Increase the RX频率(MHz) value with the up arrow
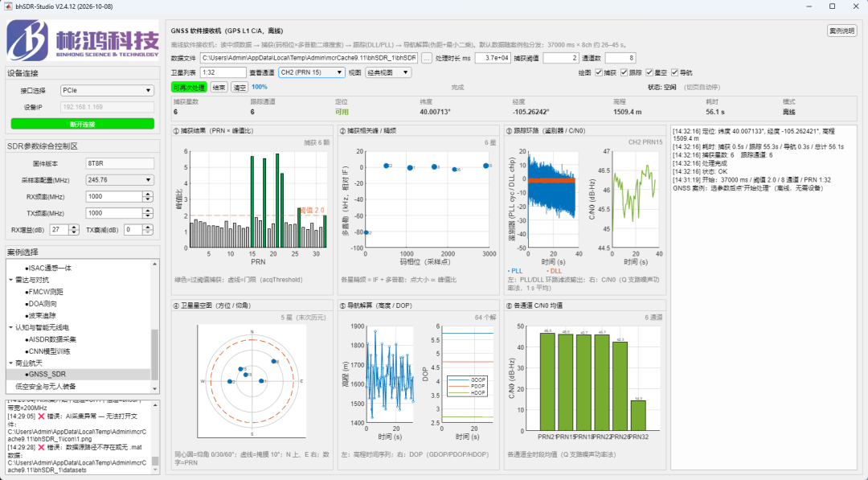 pyautogui.click(x=147, y=195)
